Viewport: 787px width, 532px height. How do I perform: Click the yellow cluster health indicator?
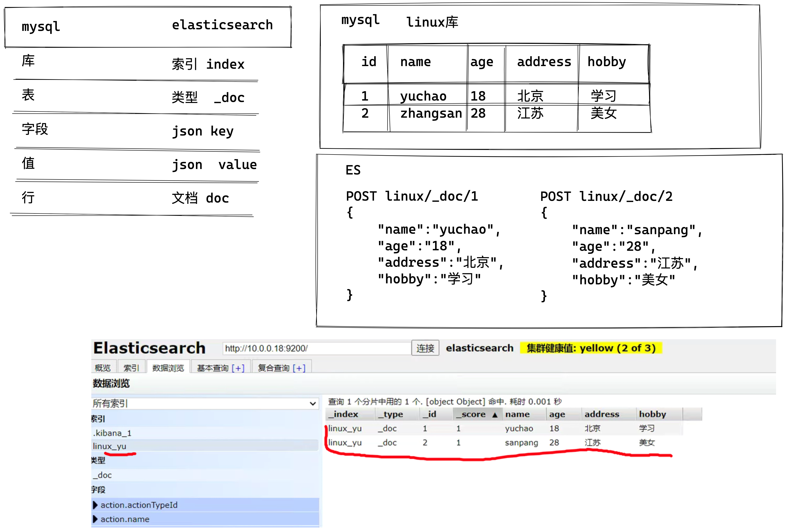coord(591,348)
